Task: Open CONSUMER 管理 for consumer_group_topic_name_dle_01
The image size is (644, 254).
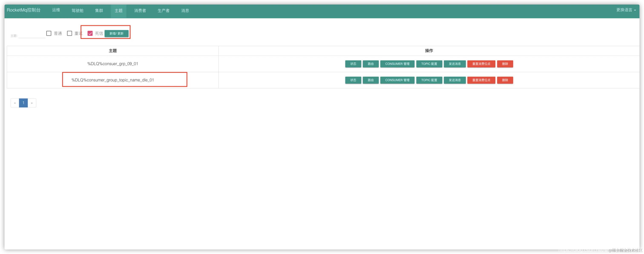Action: tap(397, 80)
